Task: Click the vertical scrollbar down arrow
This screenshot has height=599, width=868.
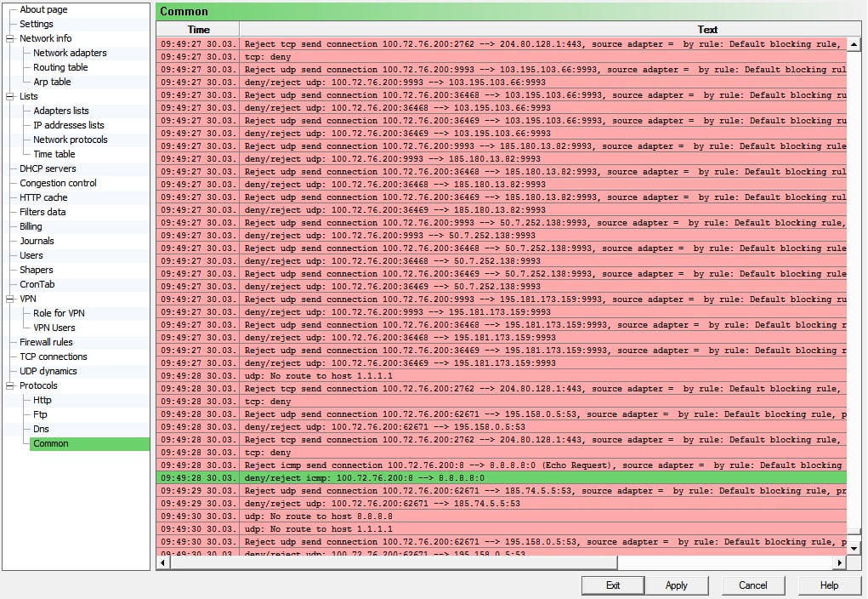Action: coord(854,549)
